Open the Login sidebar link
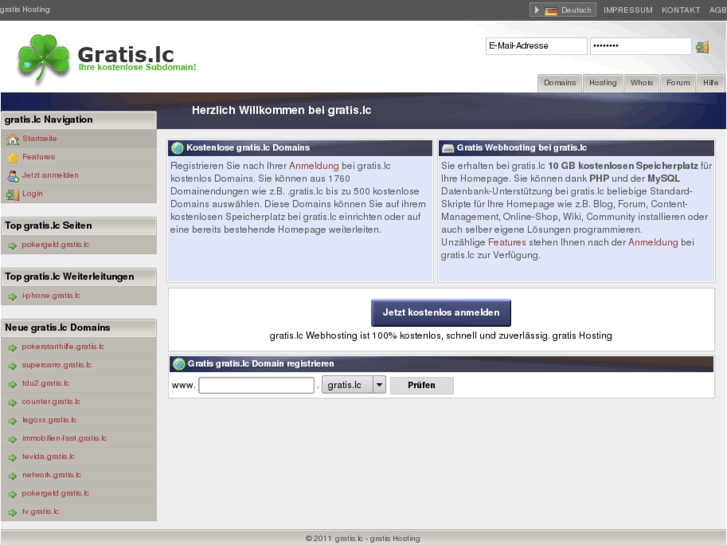This screenshot has width=727, height=545. click(32, 193)
